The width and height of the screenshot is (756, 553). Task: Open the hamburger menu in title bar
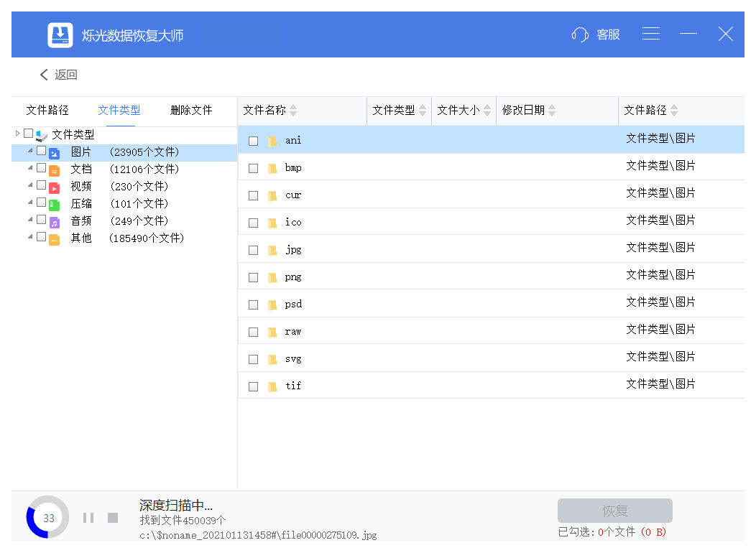click(x=651, y=34)
